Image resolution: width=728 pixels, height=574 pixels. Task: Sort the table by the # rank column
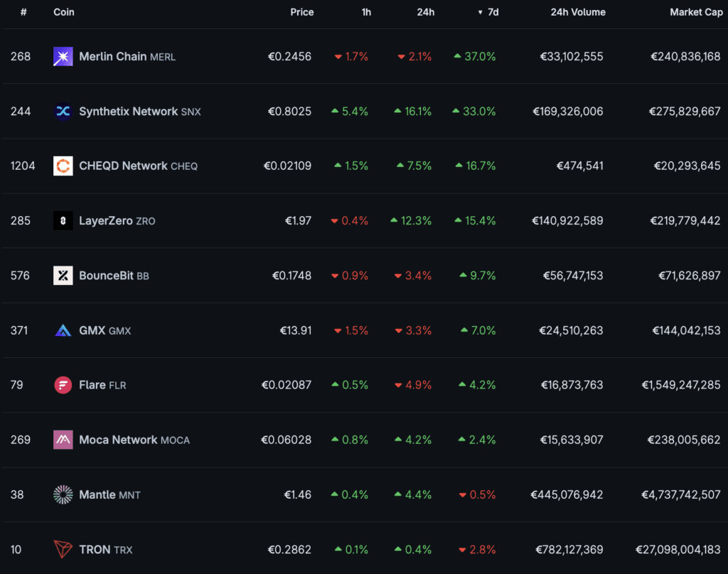(23, 12)
